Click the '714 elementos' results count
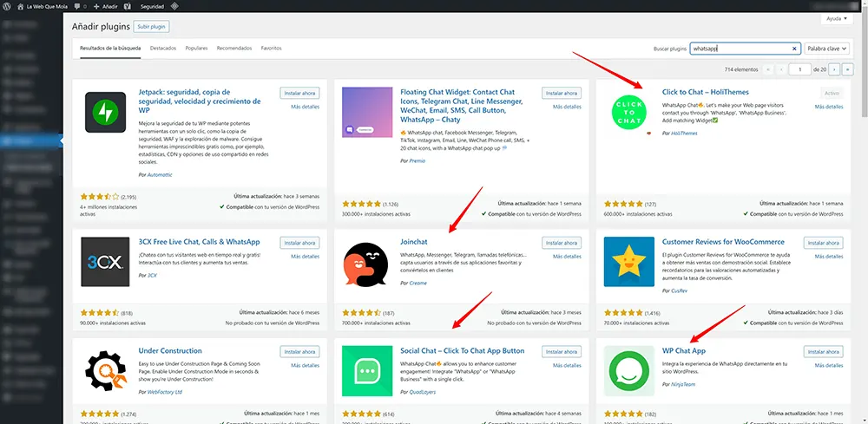The height and width of the screenshot is (424, 868). [x=740, y=69]
